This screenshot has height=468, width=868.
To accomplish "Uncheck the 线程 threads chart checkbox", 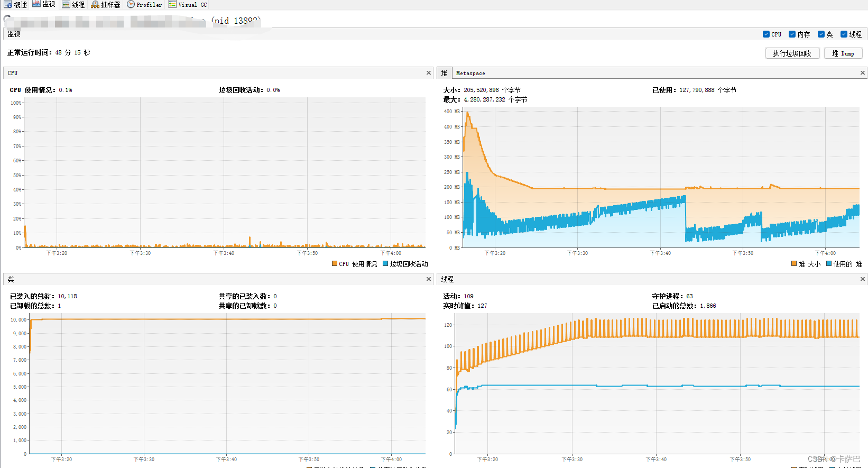I will [x=844, y=34].
